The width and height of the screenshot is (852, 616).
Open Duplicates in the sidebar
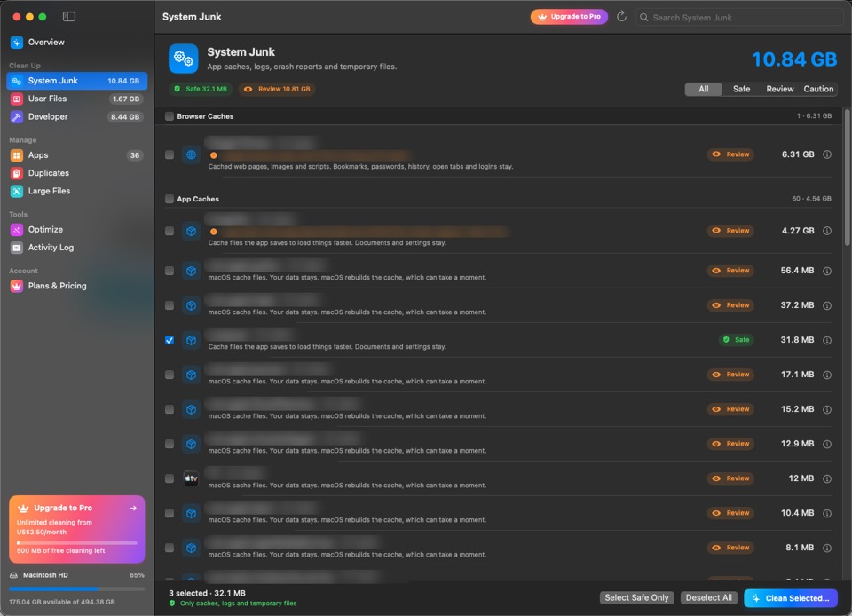point(77,173)
